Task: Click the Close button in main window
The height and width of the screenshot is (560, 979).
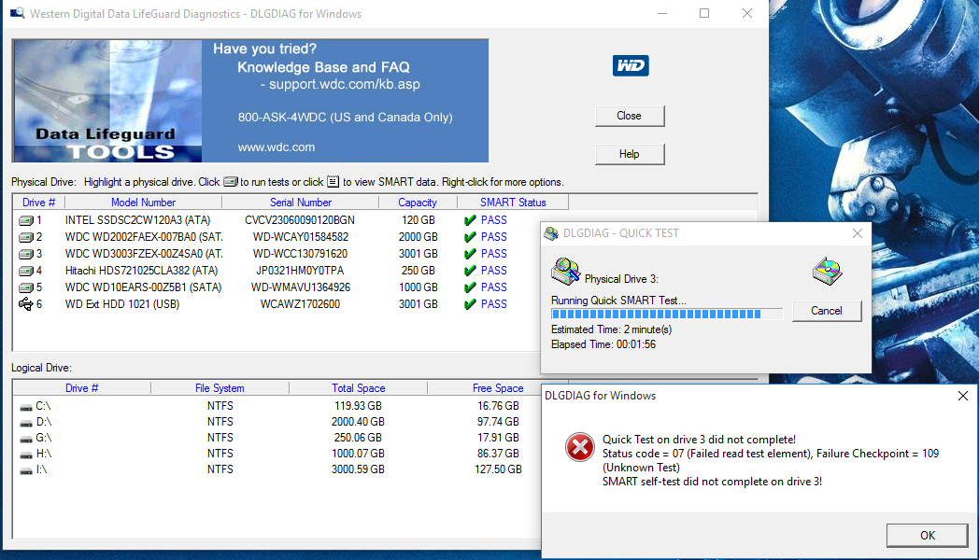Action: click(x=630, y=116)
